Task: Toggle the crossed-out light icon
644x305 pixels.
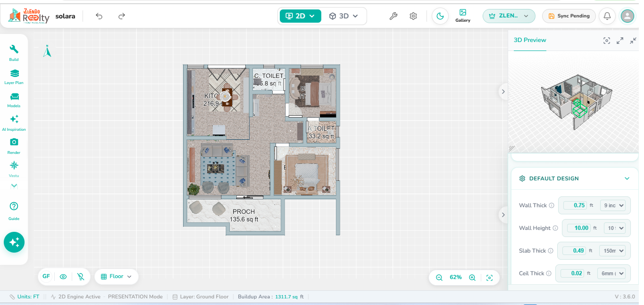Action: coord(81,277)
